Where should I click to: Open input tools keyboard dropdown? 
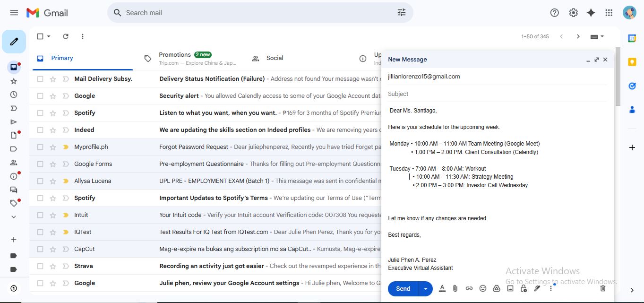598,36
